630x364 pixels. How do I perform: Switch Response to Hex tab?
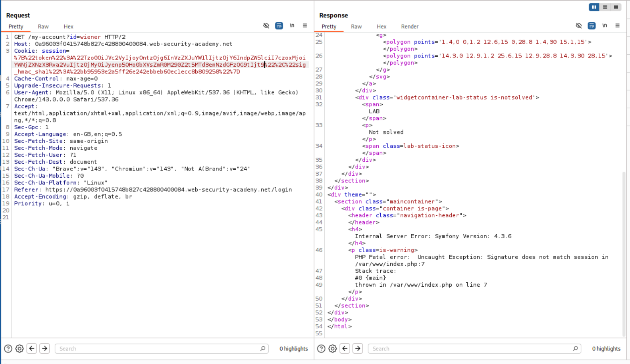pyautogui.click(x=381, y=27)
